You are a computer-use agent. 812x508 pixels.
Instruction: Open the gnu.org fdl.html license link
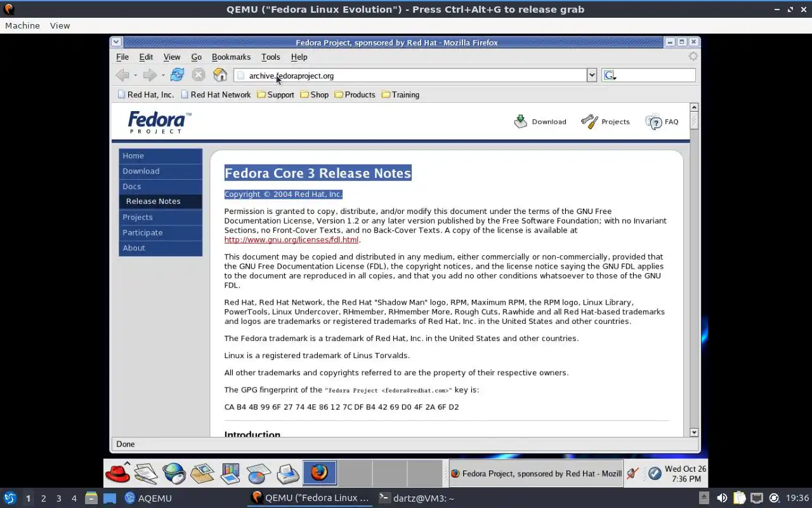pyautogui.click(x=291, y=240)
